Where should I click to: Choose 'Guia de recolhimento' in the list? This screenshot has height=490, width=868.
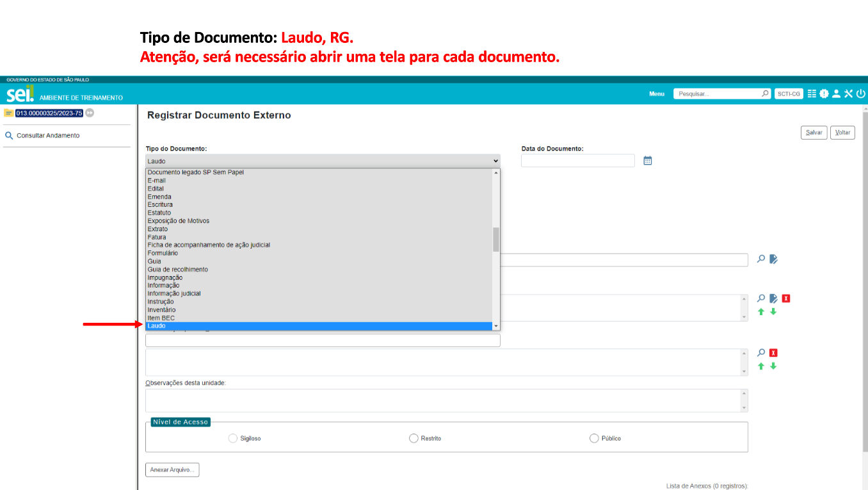pos(319,269)
